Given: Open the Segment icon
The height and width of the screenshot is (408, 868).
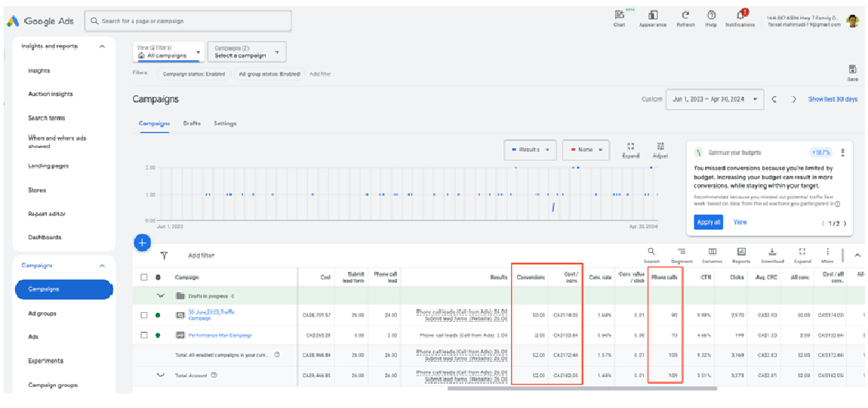Looking at the screenshot, I should (682, 251).
